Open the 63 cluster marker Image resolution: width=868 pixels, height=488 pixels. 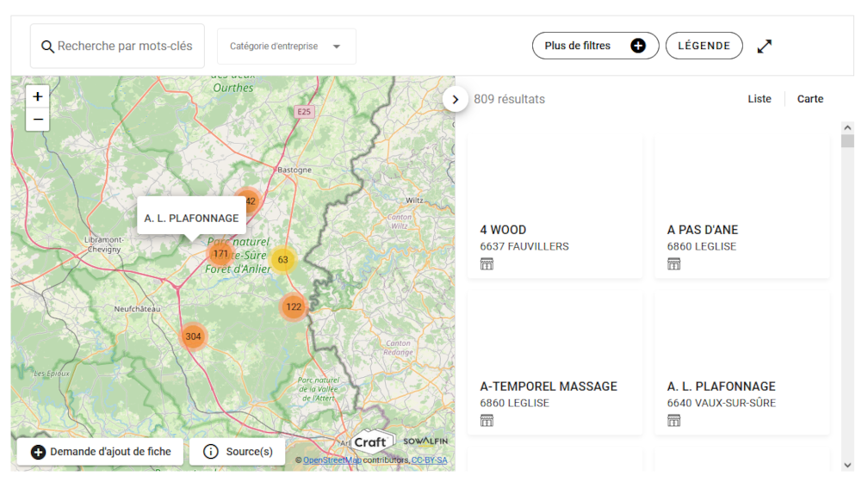pyautogui.click(x=282, y=260)
